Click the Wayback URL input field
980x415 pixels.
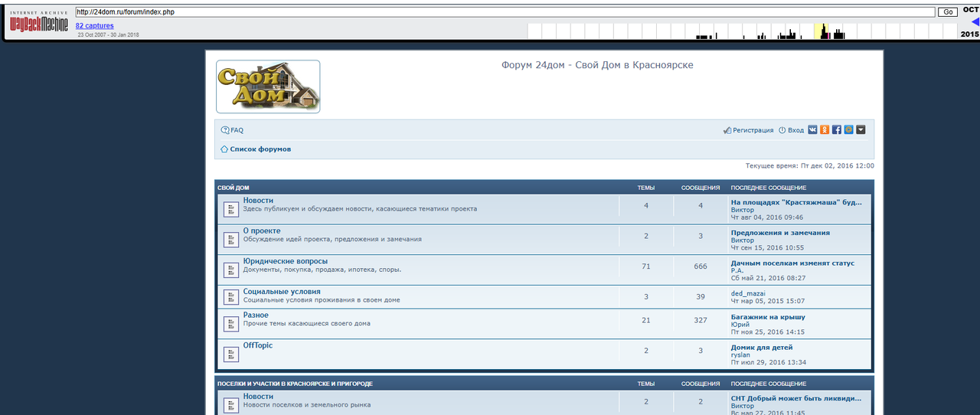click(505, 12)
